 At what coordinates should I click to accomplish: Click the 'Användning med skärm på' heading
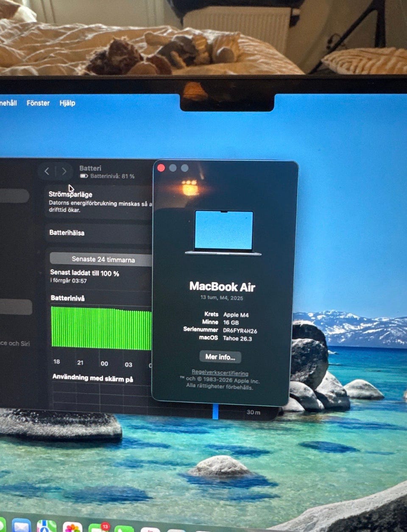(92, 378)
